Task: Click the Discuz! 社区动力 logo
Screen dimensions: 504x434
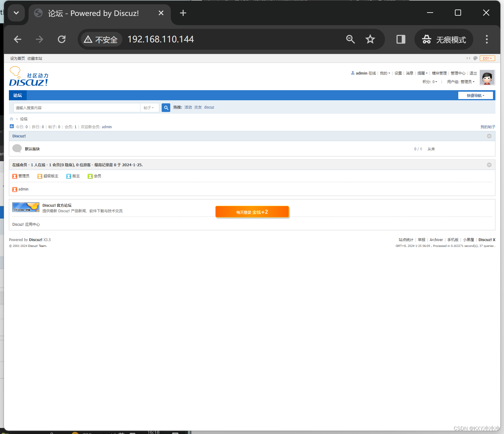Action: point(29,77)
